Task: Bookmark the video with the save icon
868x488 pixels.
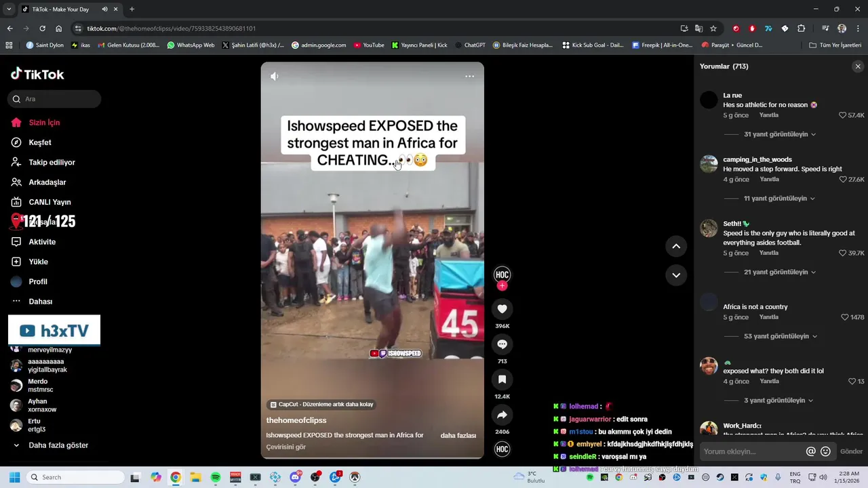Action: [x=502, y=380]
